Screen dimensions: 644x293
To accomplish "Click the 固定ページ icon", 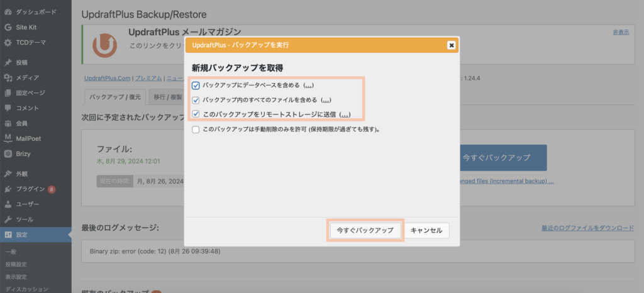I will pos(8,93).
